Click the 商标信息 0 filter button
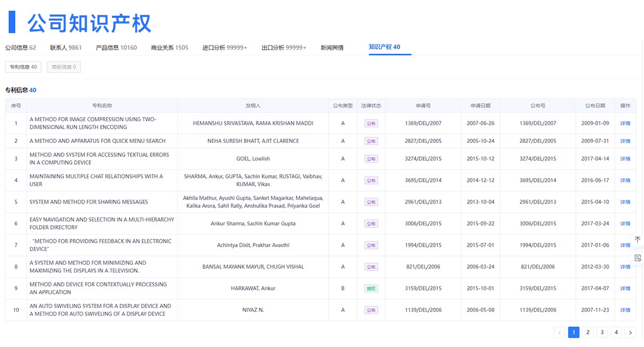Viewport: 644px width, 347px height. point(64,67)
